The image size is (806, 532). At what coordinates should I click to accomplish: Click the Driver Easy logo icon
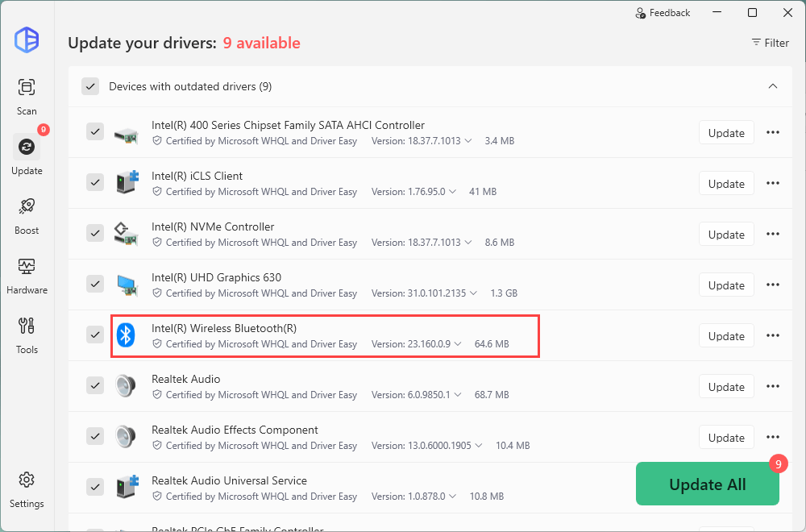click(x=27, y=39)
